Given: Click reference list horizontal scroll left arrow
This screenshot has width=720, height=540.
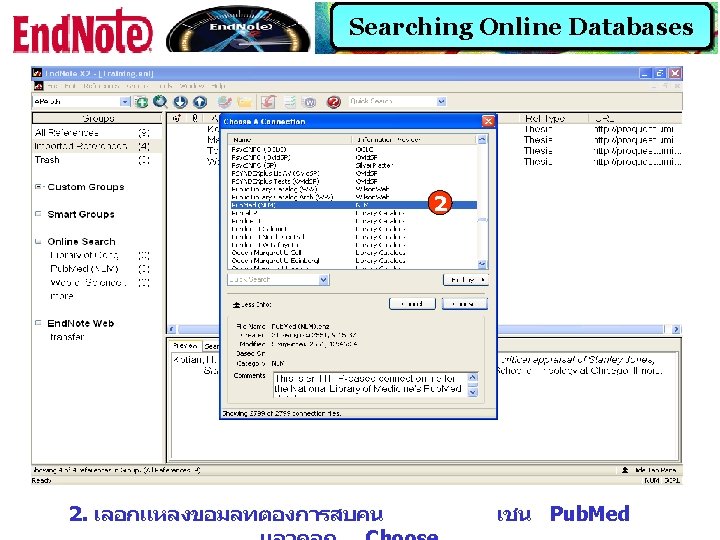Looking at the screenshot, I should [172, 329].
